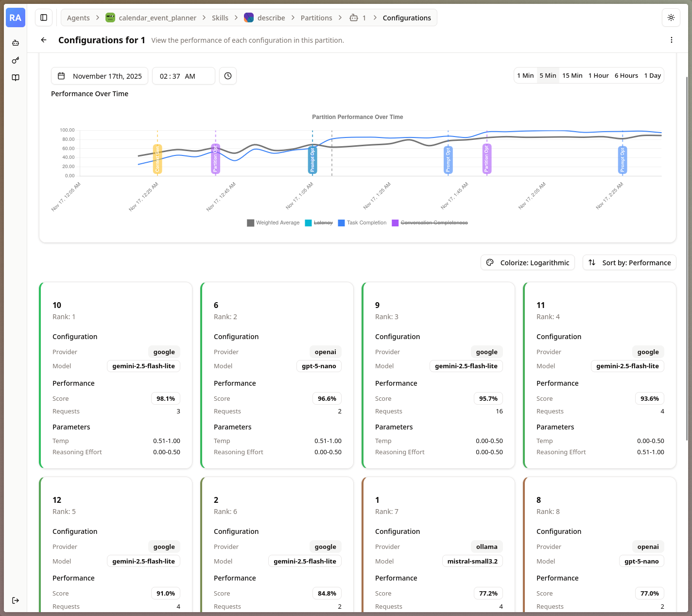Viewport: 692px width, 616px height.
Task: Navigate to Partitions breadcrumb link
Action: tap(316, 18)
